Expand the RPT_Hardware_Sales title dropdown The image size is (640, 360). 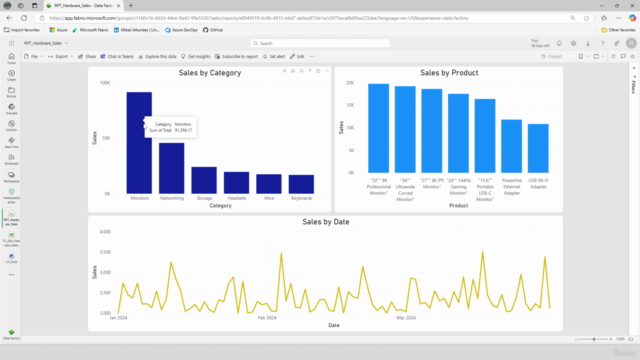click(x=67, y=43)
